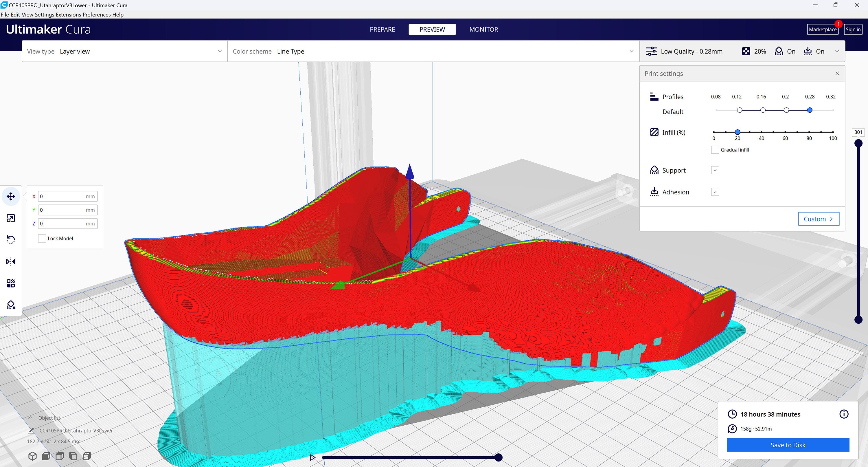Switch to the MONITOR stage tab

click(x=484, y=29)
